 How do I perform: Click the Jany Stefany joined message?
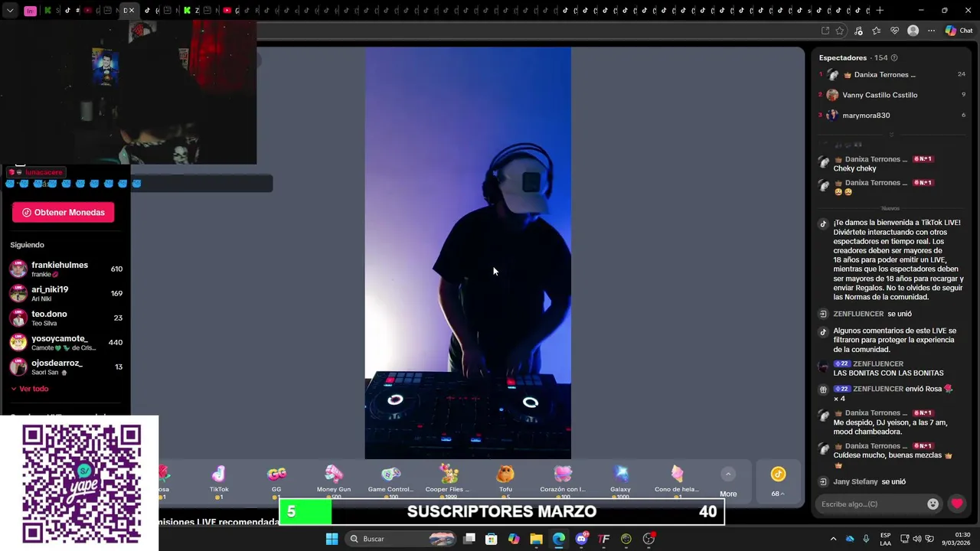coord(870,481)
